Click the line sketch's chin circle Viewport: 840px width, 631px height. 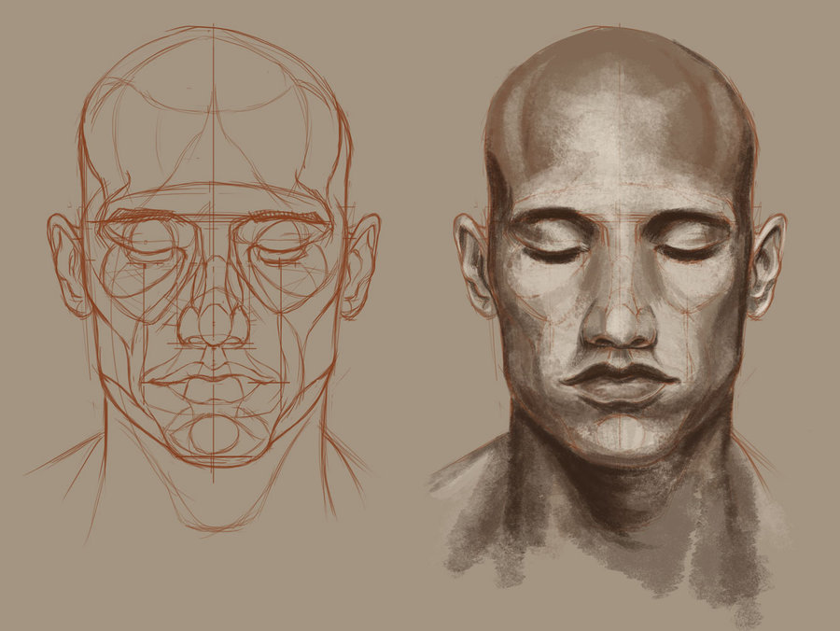point(214,435)
